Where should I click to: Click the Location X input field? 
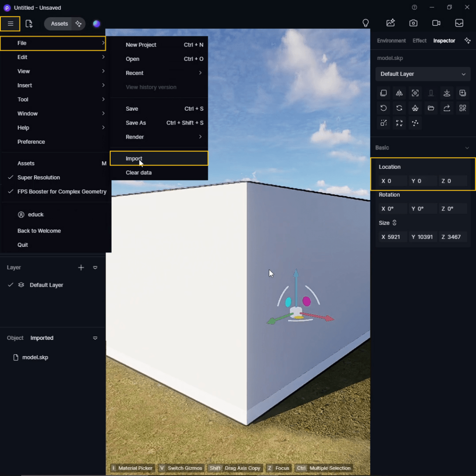393,181
